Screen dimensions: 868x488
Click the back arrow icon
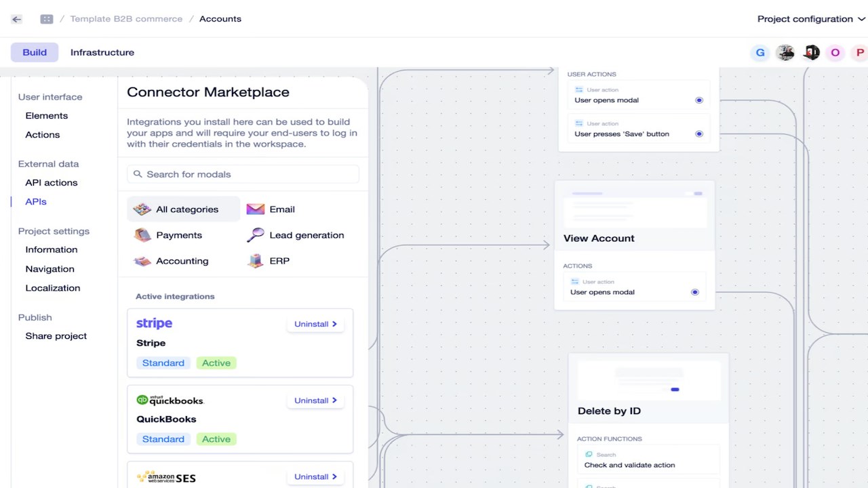click(16, 19)
